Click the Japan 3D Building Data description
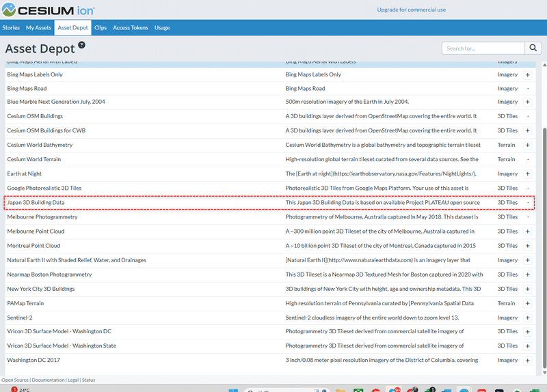Image resolution: width=547 pixels, height=392 pixels. pos(382,202)
